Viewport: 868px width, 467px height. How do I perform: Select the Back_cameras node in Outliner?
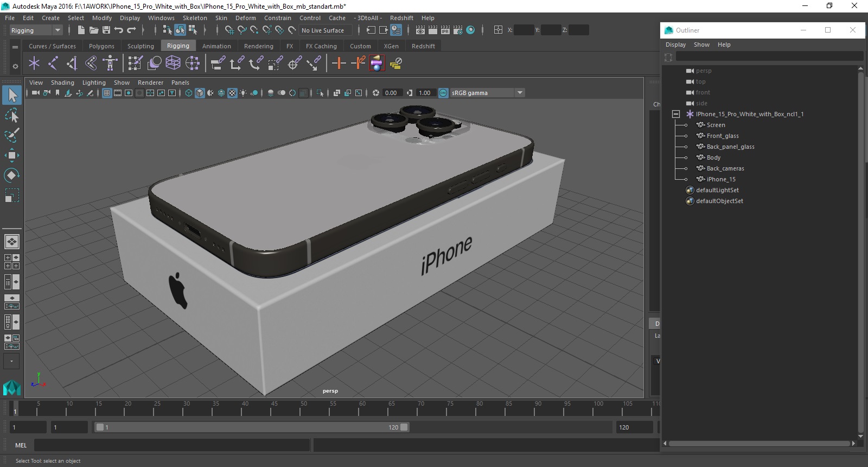coord(725,168)
